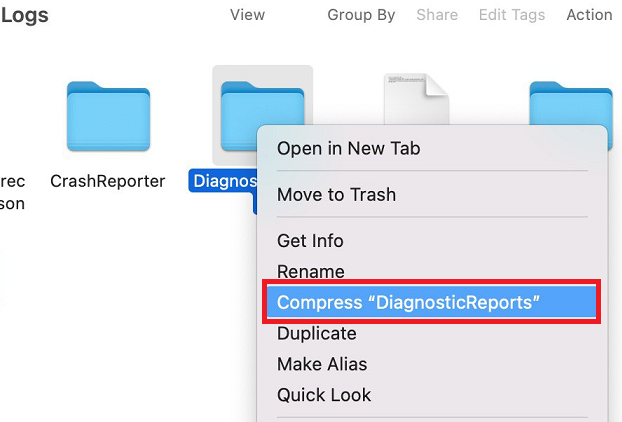Open the View toolbar option
622x422 pixels.
[247, 15]
